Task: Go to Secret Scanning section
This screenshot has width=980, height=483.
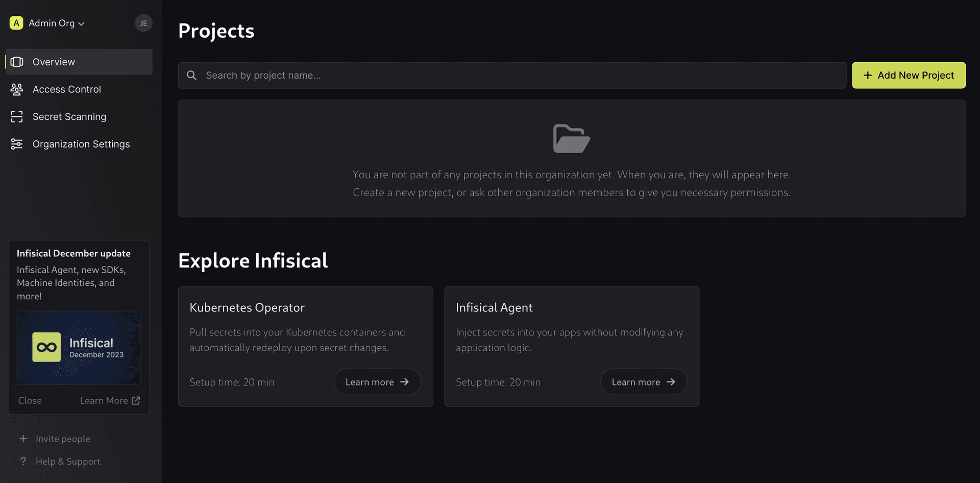Action: click(69, 117)
